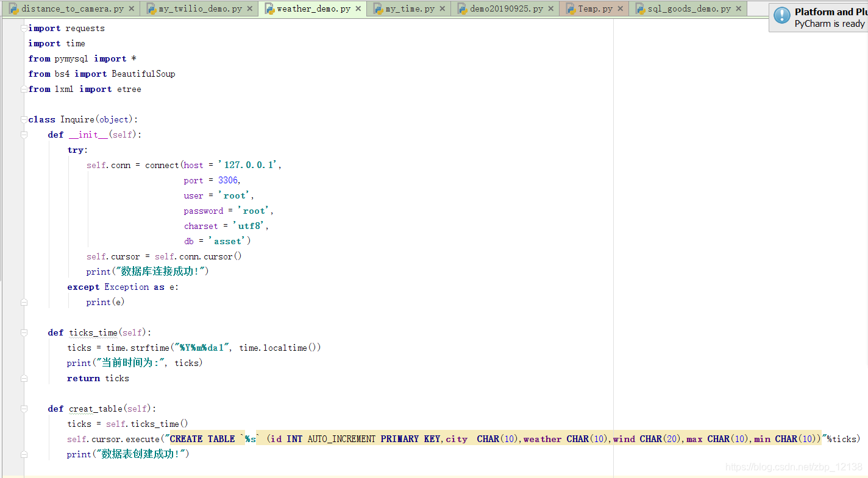Close the Temp.py tab
The width and height of the screenshot is (868, 478).
[x=621, y=9]
